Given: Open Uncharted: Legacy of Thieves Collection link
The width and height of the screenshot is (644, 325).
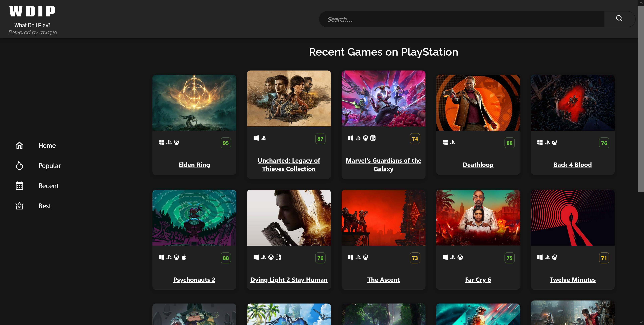Looking at the screenshot, I should (x=289, y=165).
